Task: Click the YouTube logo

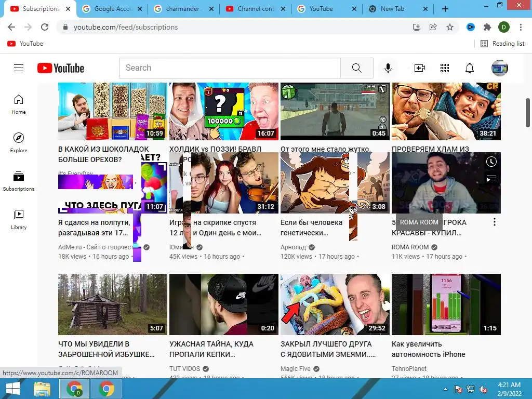Action: coord(61,68)
